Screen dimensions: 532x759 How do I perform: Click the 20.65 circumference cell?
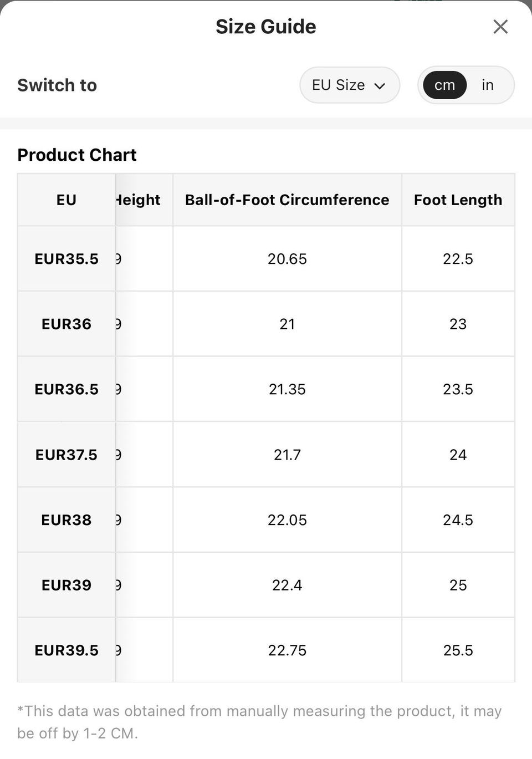click(287, 259)
